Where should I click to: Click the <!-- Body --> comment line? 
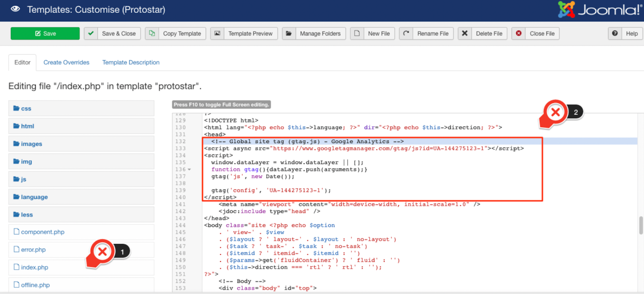point(242,281)
